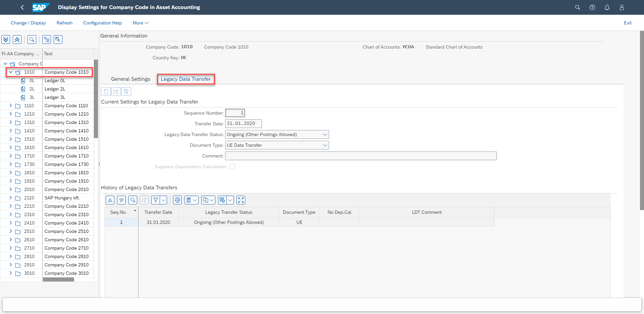644x314 pixels.
Task: Collapse the 1010 company code node
Action: (11, 72)
